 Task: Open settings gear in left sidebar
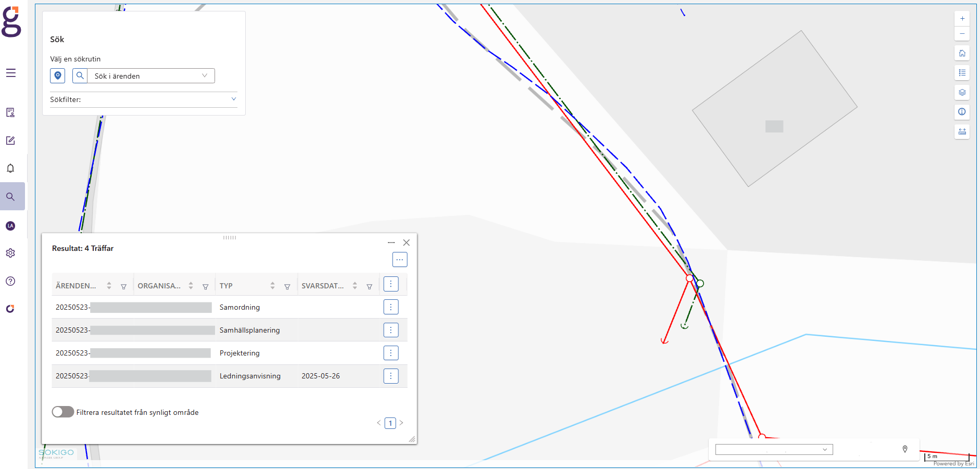(x=10, y=253)
